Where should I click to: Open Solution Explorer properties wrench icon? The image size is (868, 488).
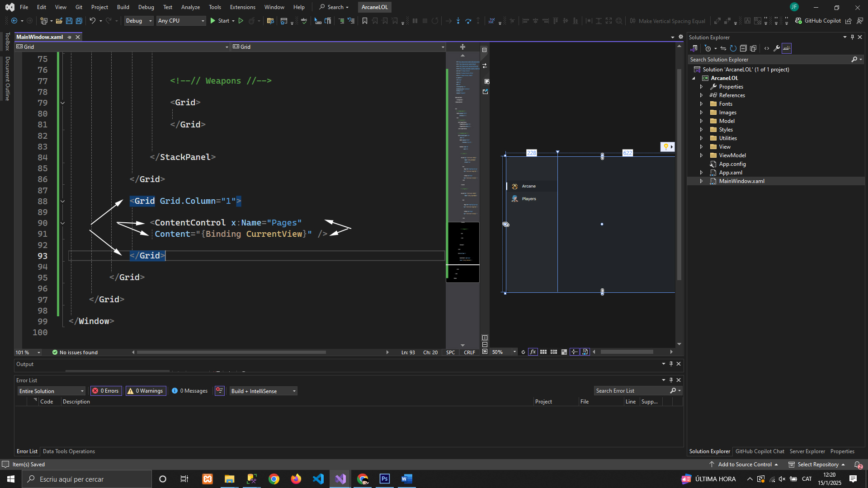point(777,48)
